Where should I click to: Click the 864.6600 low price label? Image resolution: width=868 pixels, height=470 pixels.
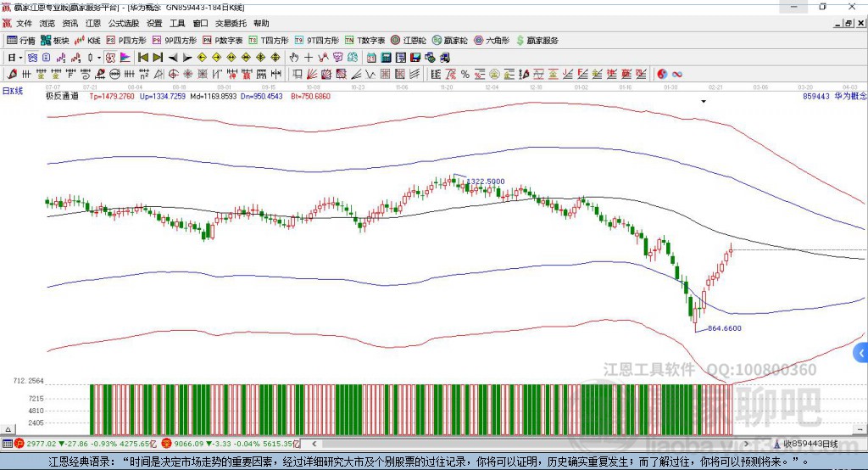click(725, 328)
